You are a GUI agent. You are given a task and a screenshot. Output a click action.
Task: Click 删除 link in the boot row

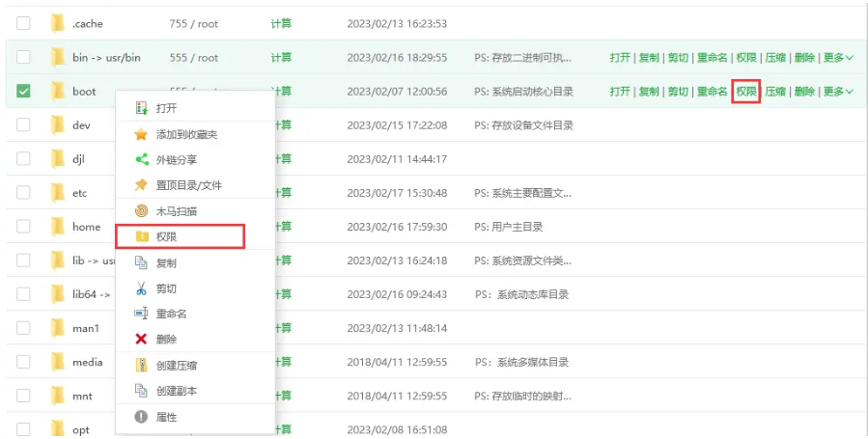[x=804, y=92]
